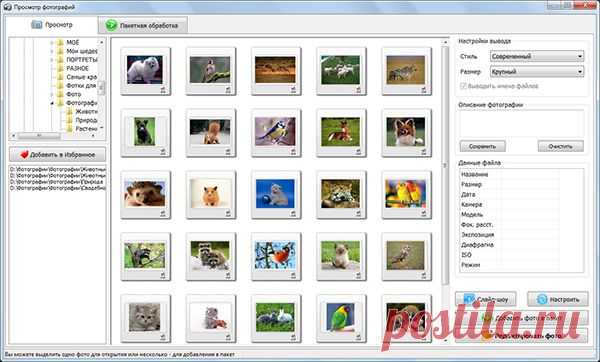
Task: Select the squirrel in snow thumbnail
Action: (210, 132)
